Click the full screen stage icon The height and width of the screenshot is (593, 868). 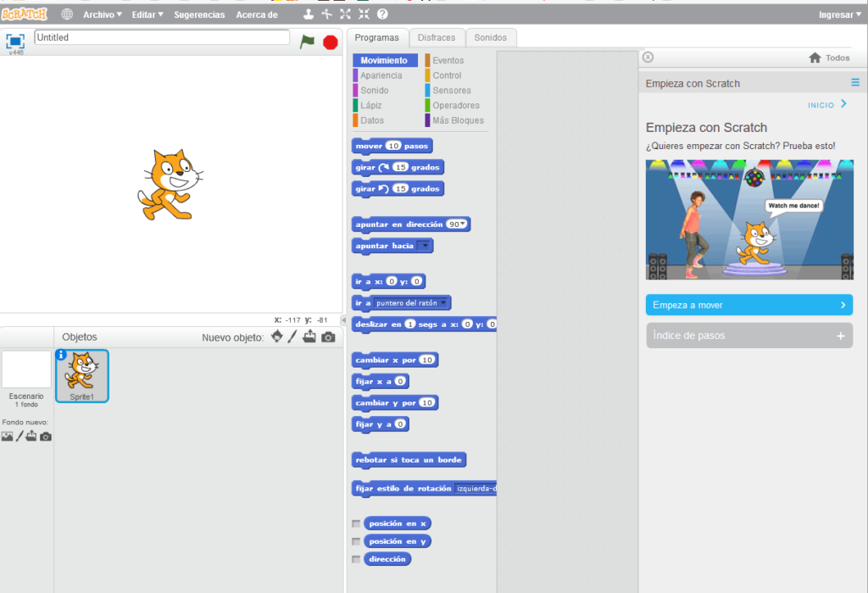(x=15, y=41)
